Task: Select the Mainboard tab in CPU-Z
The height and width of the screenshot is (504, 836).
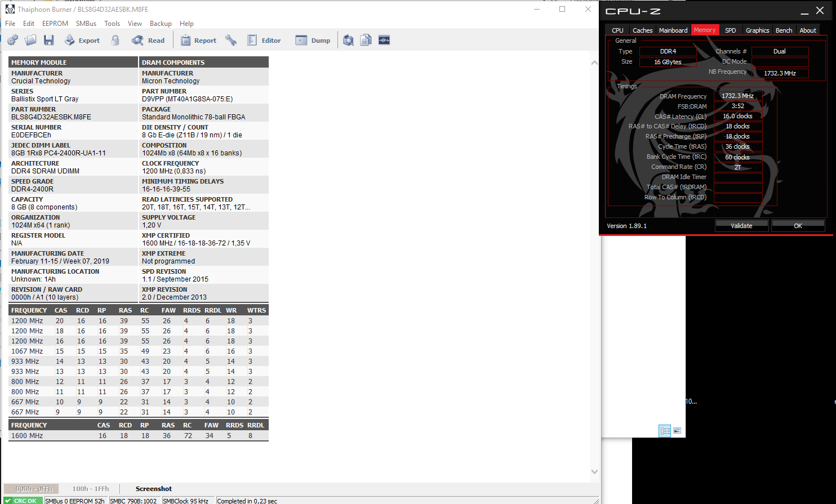Action: (673, 30)
